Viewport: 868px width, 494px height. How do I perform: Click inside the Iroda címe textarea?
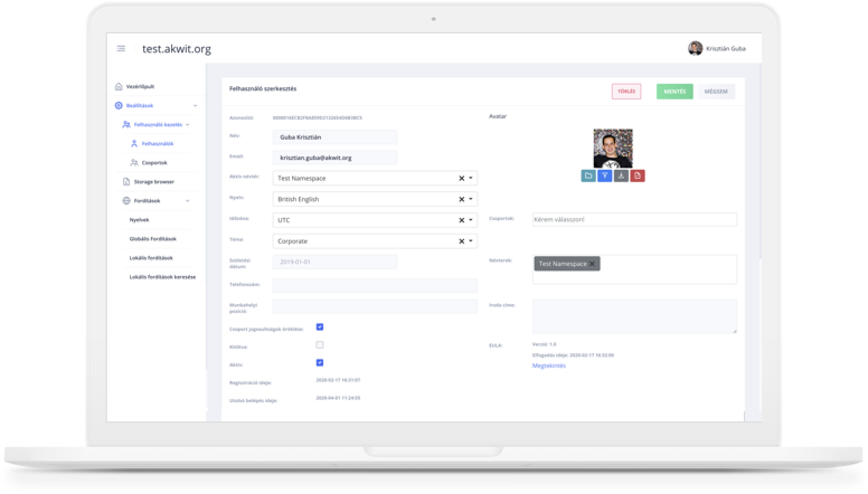634,316
